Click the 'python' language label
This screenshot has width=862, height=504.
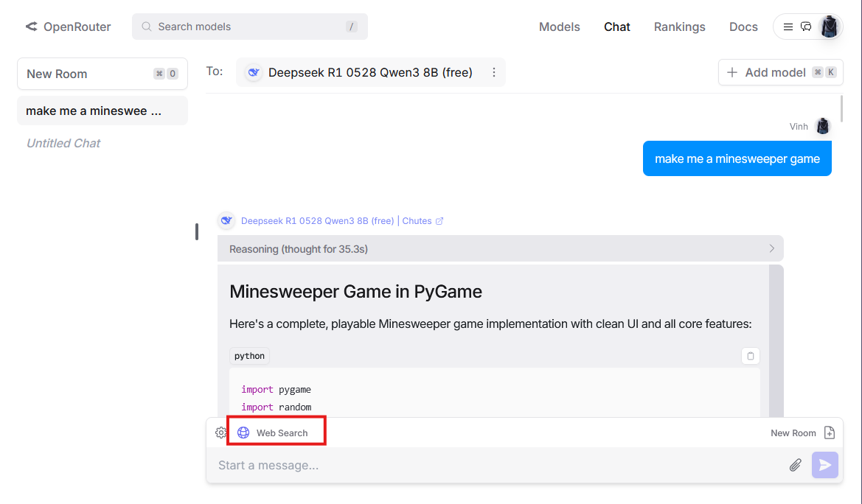(249, 356)
